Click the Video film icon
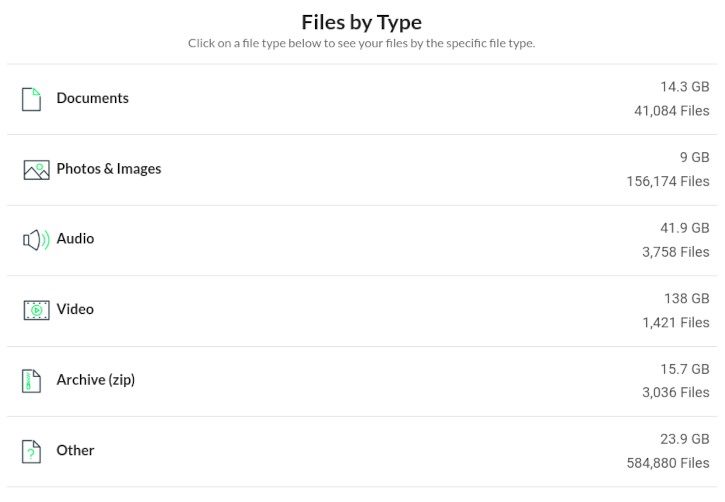The height and width of the screenshot is (502, 725). [36, 310]
